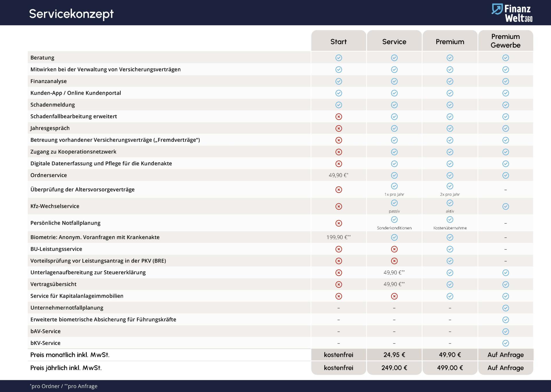
Task: Click the 'Service für Kapitalanlageimmobilien' label
Action: coord(77,296)
